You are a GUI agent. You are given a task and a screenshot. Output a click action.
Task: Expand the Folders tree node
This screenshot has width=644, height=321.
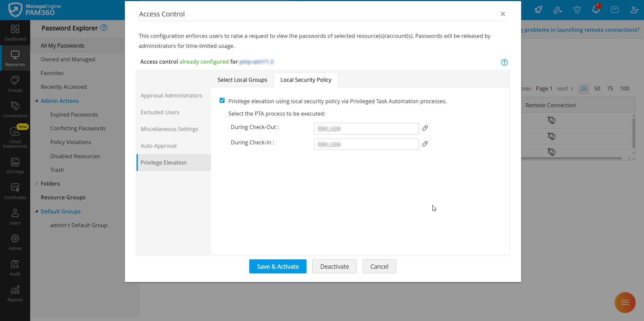click(x=37, y=183)
